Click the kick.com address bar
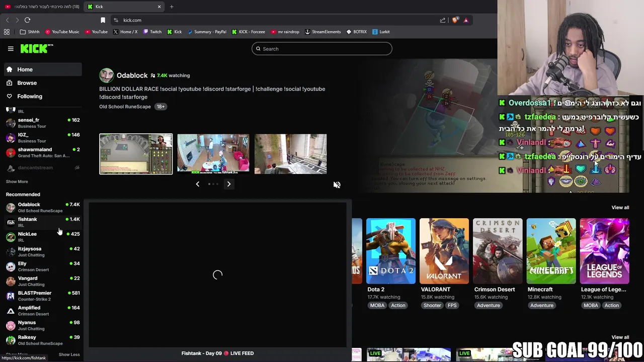The image size is (644, 362). coord(274,20)
